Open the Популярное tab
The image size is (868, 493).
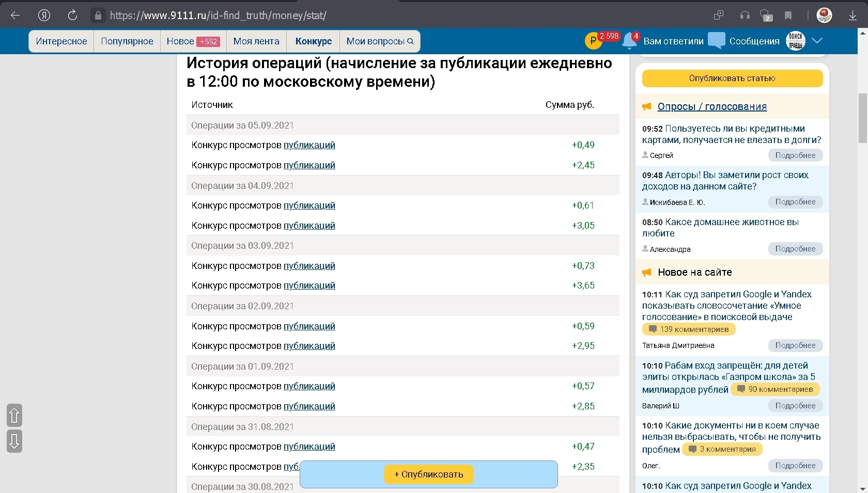coord(127,41)
